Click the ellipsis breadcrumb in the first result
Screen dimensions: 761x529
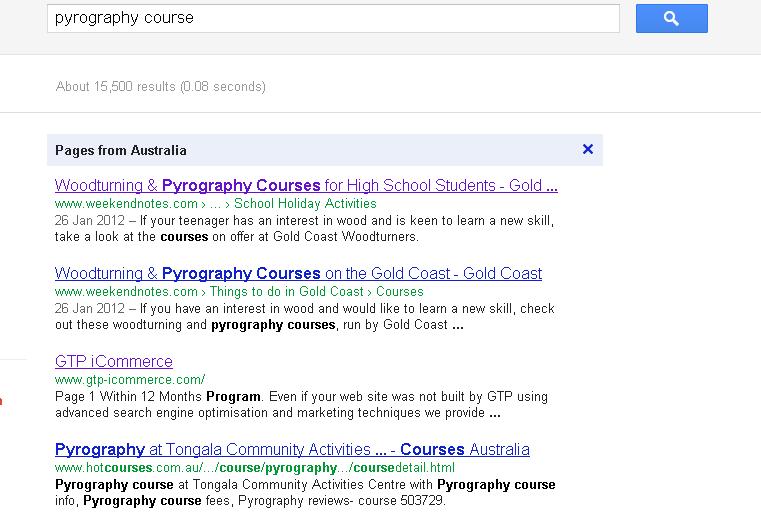[216, 204]
